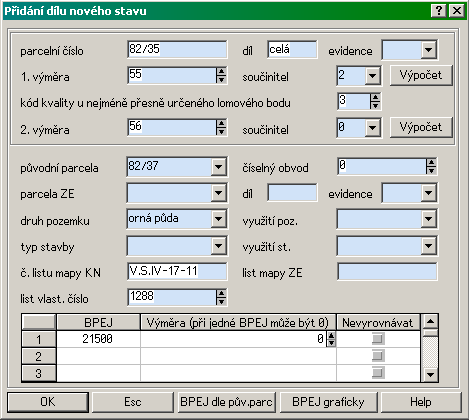This screenshot has width=469, height=420.
Task: Click the Výpočet button beside 1. výměra
Action: pyautogui.click(x=421, y=75)
